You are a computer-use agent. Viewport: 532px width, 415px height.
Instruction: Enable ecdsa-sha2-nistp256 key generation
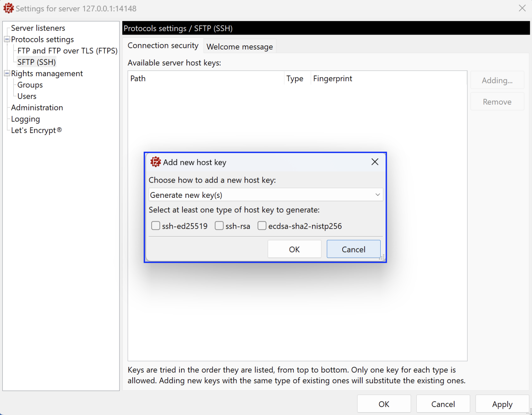[262, 226]
